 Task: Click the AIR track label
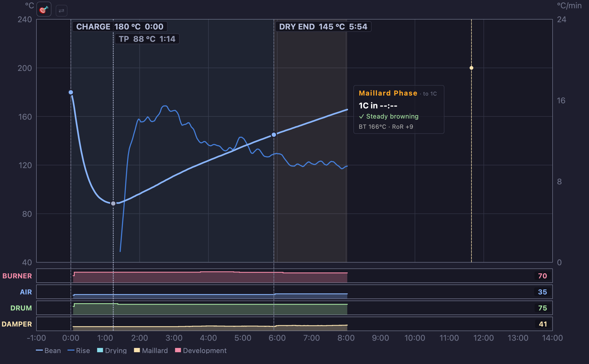pos(26,292)
